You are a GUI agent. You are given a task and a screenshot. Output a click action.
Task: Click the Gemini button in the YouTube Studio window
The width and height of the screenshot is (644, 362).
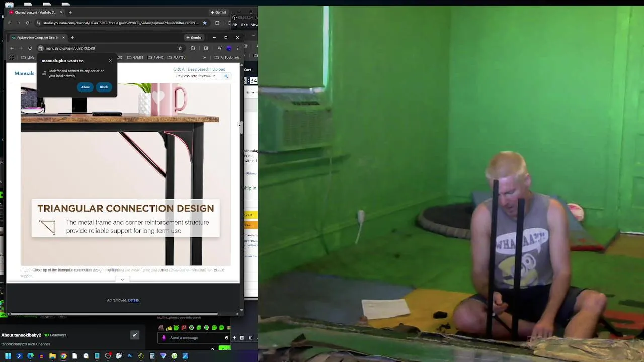tap(218, 12)
